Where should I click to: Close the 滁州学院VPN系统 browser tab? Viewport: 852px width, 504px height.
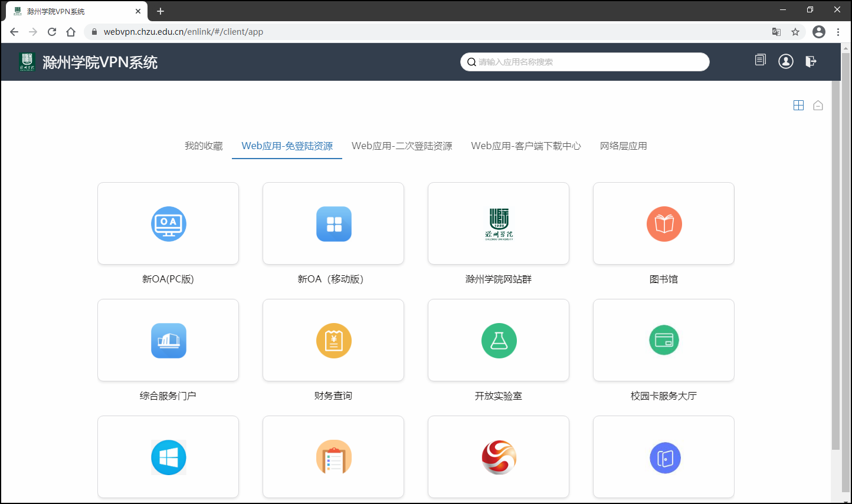pos(138,11)
